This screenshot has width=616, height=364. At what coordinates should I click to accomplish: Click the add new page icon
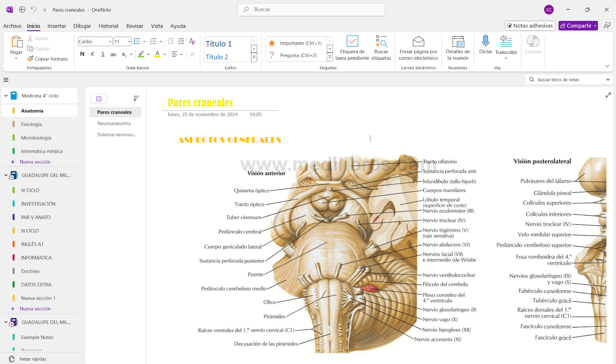(x=99, y=99)
